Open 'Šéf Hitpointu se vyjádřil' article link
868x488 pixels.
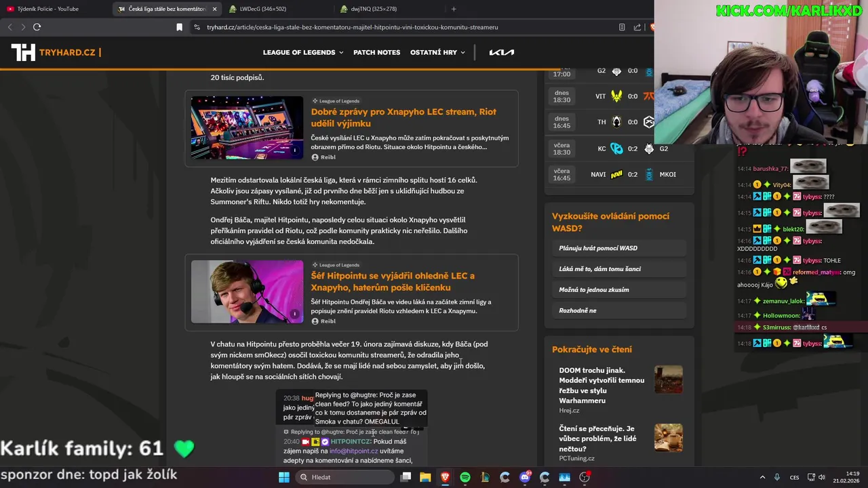pos(393,282)
